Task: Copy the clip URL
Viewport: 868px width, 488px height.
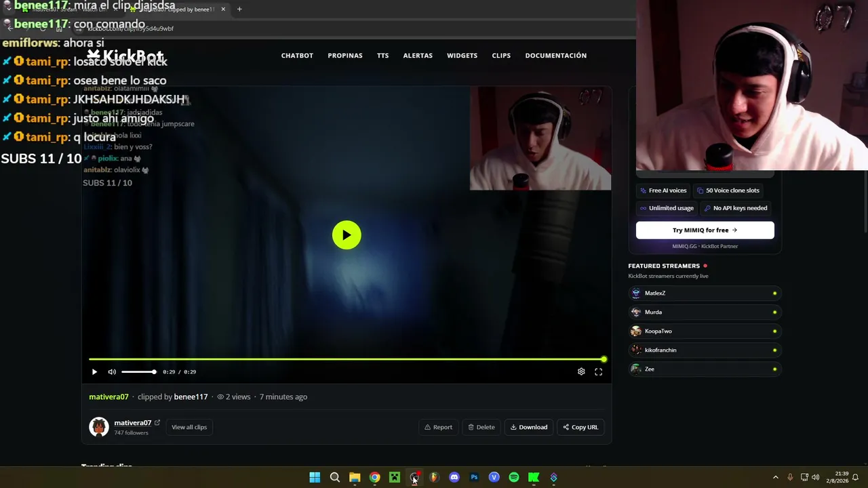Action: click(x=580, y=427)
